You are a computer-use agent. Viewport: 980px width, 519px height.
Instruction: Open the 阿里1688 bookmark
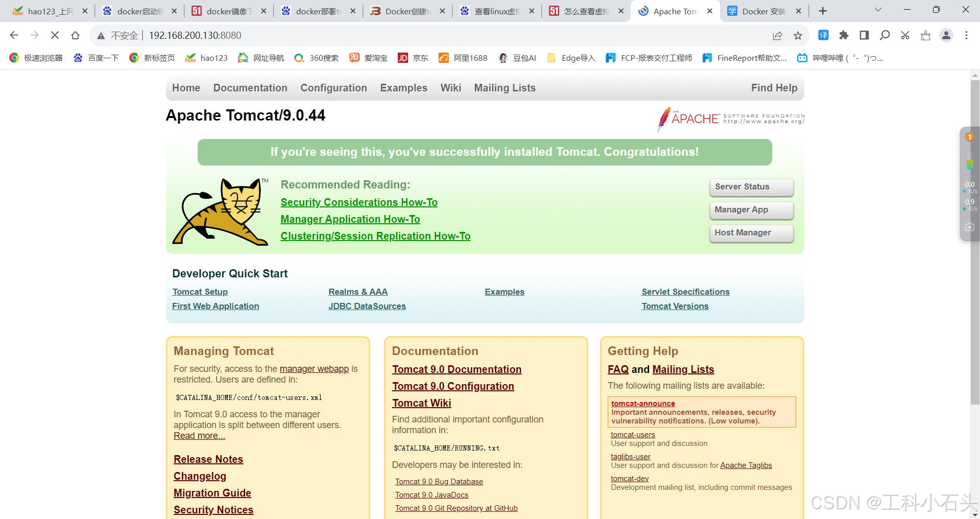(x=463, y=58)
